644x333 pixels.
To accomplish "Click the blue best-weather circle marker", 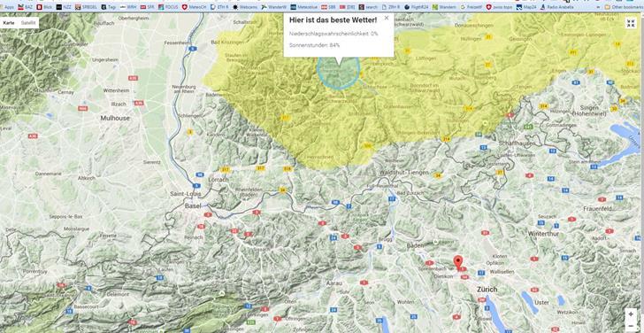I will click(x=338, y=72).
